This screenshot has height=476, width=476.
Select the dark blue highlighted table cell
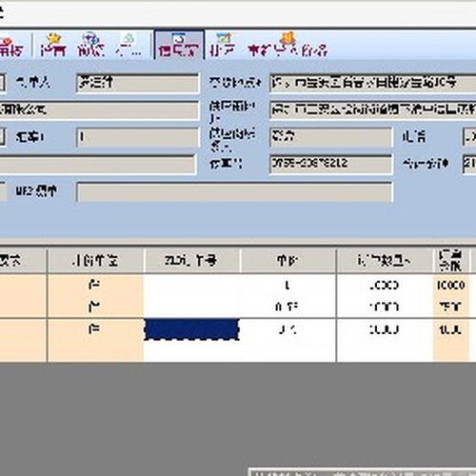pos(191,329)
